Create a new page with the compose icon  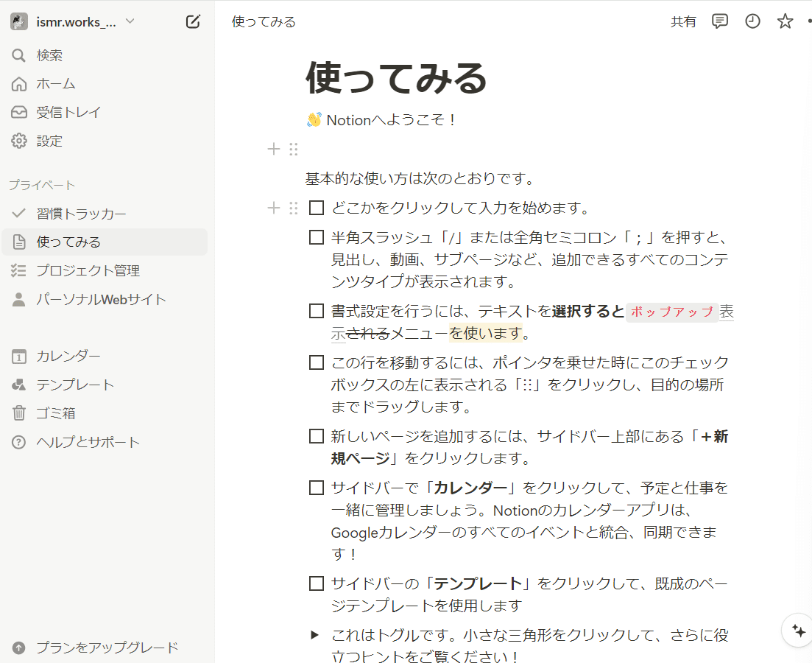[193, 22]
